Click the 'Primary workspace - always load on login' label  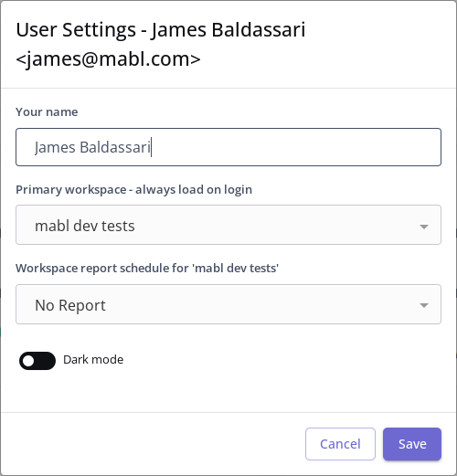pos(133,190)
